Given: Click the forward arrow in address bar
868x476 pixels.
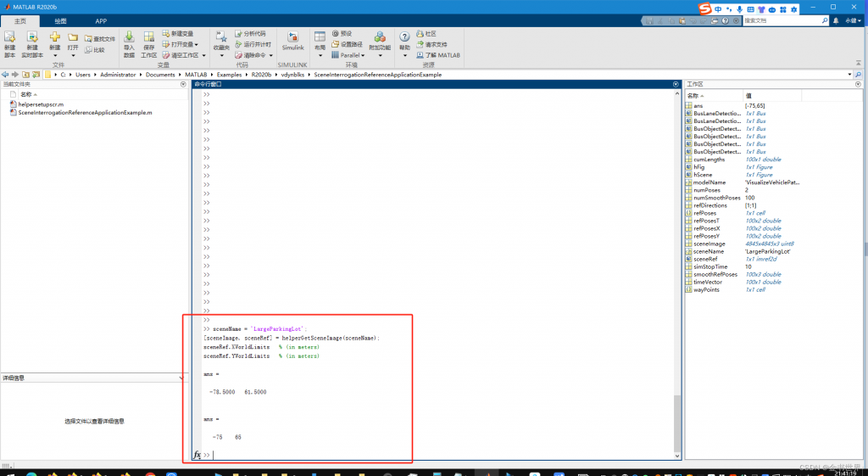Looking at the screenshot, I should [x=15, y=75].
